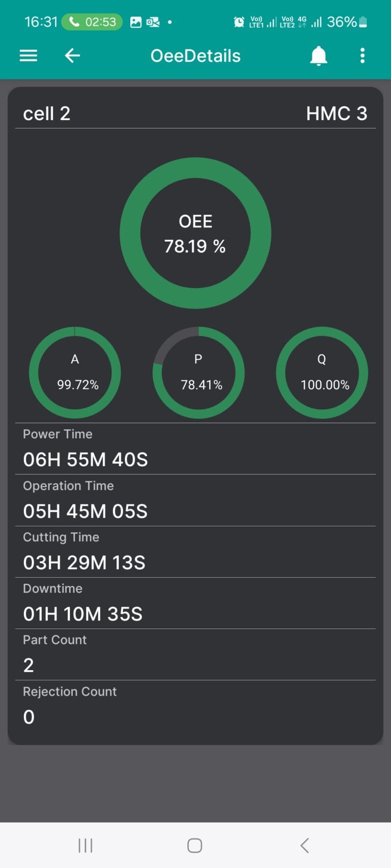The height and width of the screenshot is (868, 391).
Task: Open notifications bell icon
Action: click(319, 56)
